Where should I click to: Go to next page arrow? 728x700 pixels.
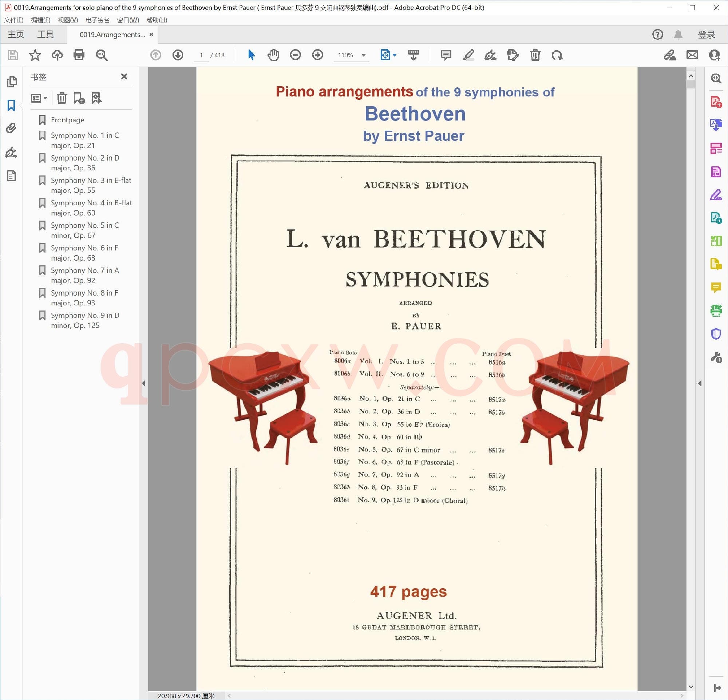tap(178, 55)
